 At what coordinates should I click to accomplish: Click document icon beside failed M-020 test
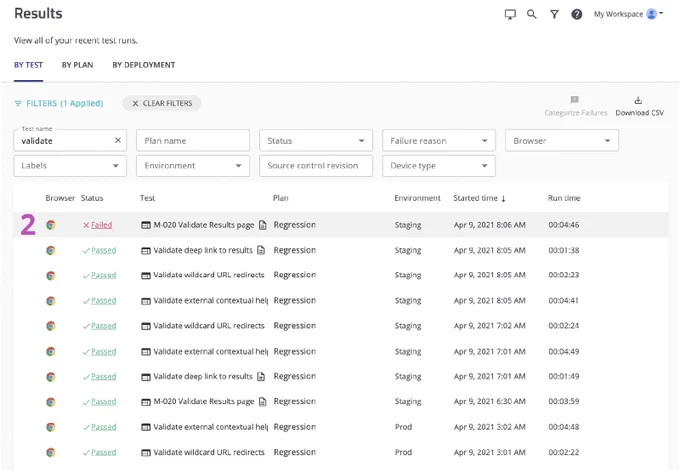(262, 225)
